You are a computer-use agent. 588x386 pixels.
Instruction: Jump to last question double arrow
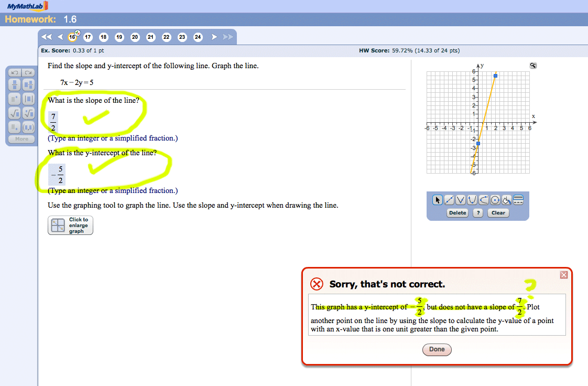(228, 37)
